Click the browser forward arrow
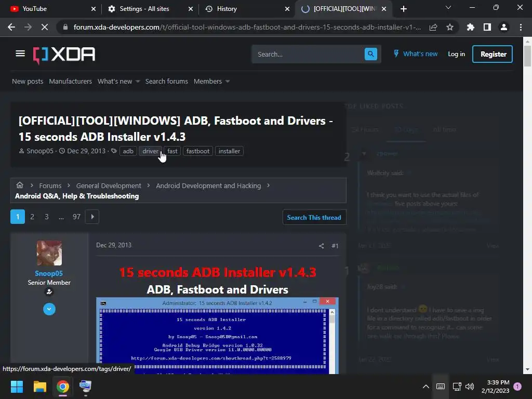 point(28,27)
